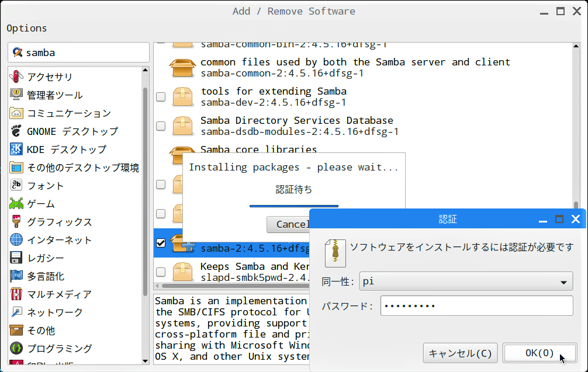588x372 pixels.
Task: Select プログラミング category text
Action: [x=59, y=349]
